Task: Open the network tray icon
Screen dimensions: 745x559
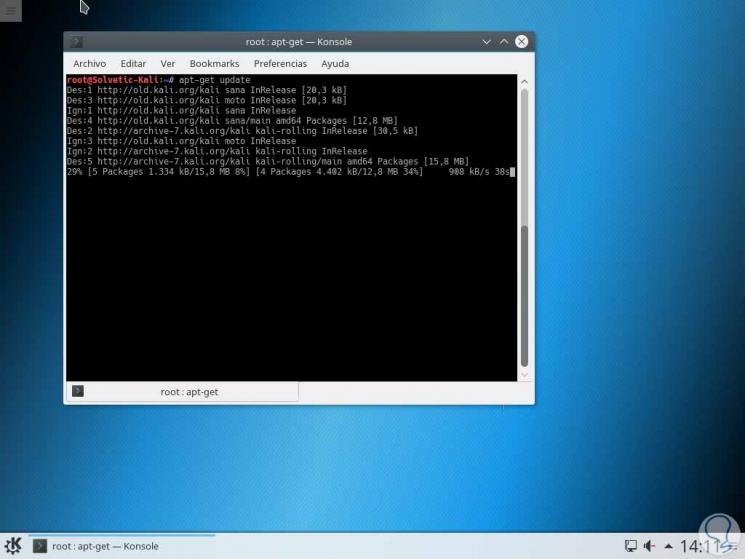Action: click(x=630, y=546)
